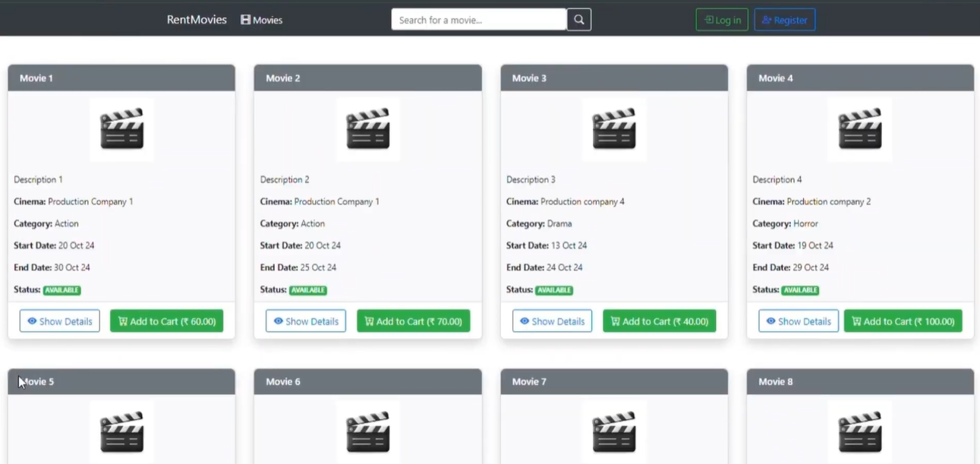Screen dimensions: 980x464
Task: Click the Horror category text
Action: (x=806, y=224)
